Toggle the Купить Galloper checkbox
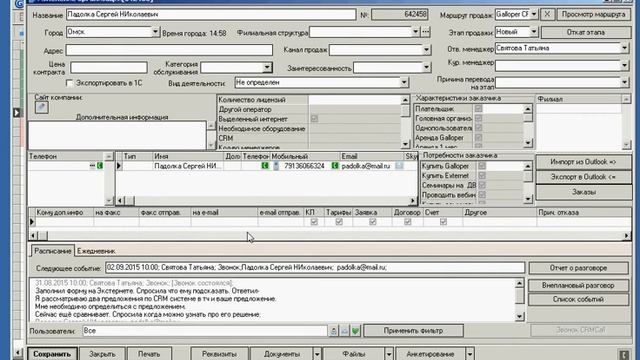Viewport: 640px width, 360px height. [482, 166]
